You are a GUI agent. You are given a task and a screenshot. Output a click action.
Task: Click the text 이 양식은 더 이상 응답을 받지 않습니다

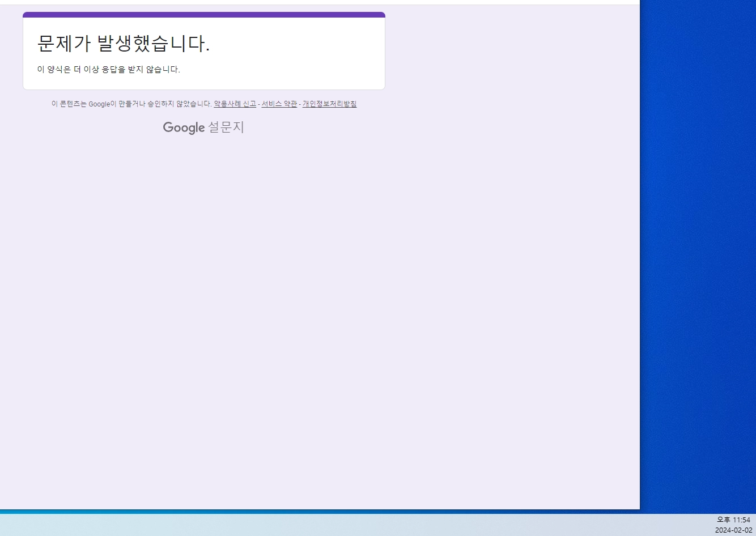pos(109,70)
